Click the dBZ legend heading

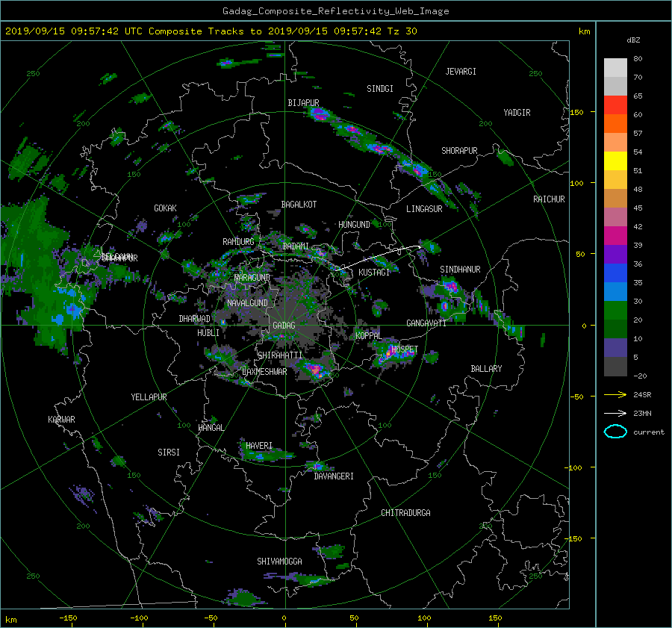(x=633, y=40)
